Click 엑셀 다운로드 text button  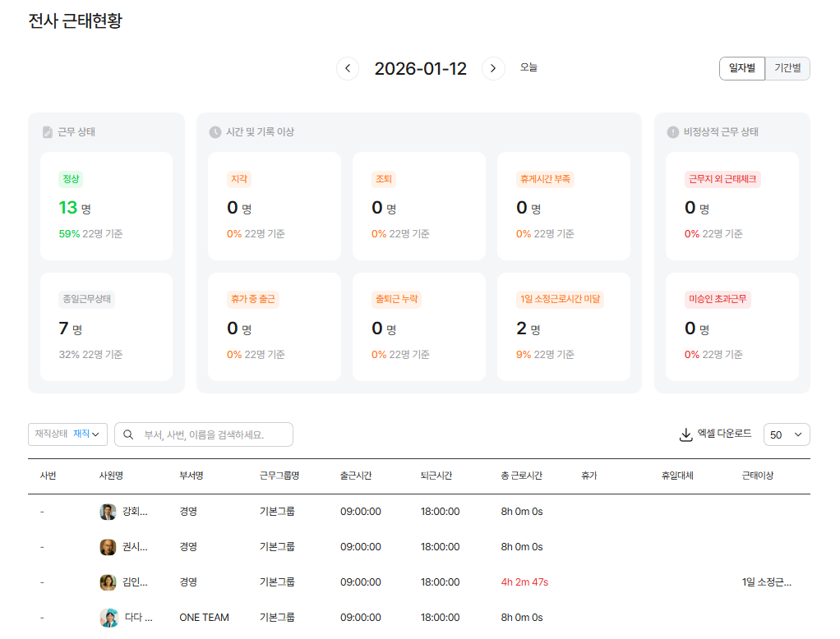[724, 434]
